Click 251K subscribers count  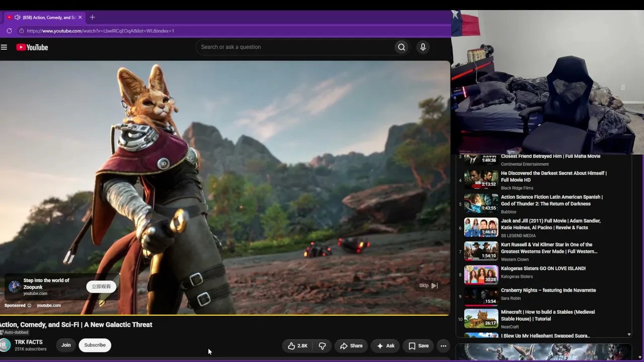(30, 349)
